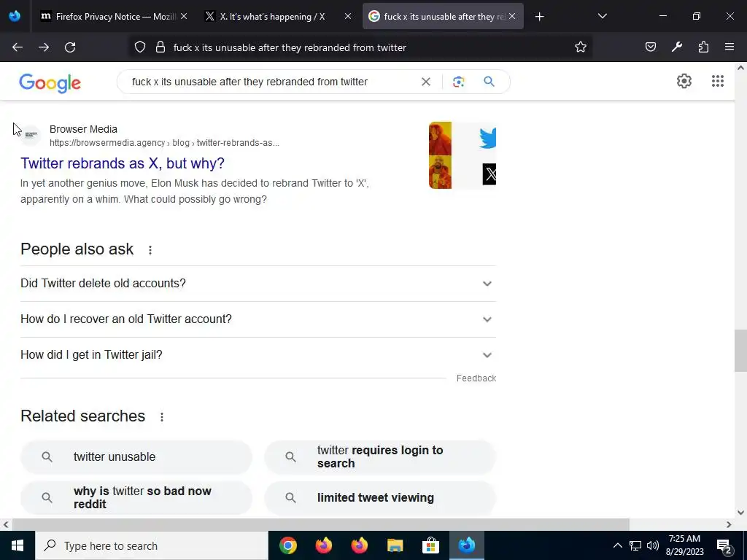Expand 'How do I recover an old Twitter account?'
Screen dimensions: 747x560
258,319
